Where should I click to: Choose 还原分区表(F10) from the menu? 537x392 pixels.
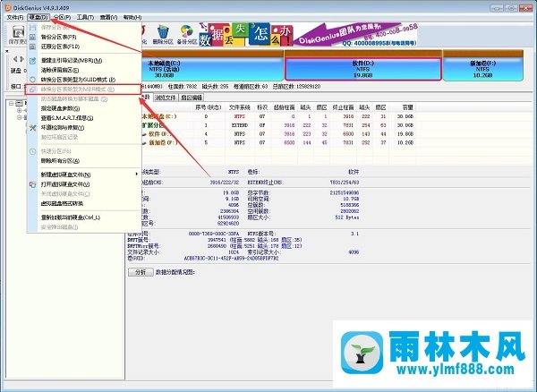(x=84, y=47)
